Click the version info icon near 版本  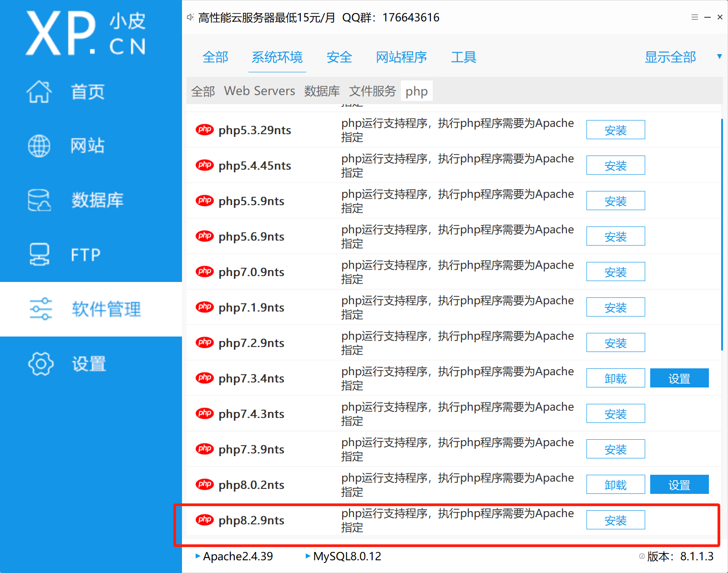(x=642, y=556)
